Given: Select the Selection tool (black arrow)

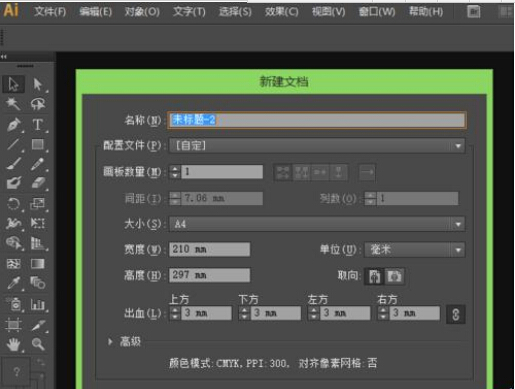Looking at the screenshot, I should click(x=13, y=84).
